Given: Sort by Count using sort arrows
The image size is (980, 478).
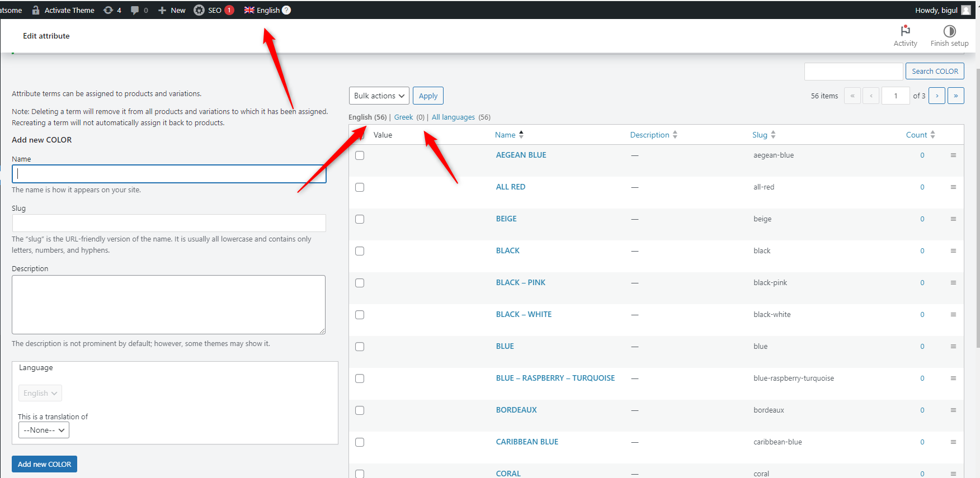Looking at the screenshot, I should pos(932,135).
